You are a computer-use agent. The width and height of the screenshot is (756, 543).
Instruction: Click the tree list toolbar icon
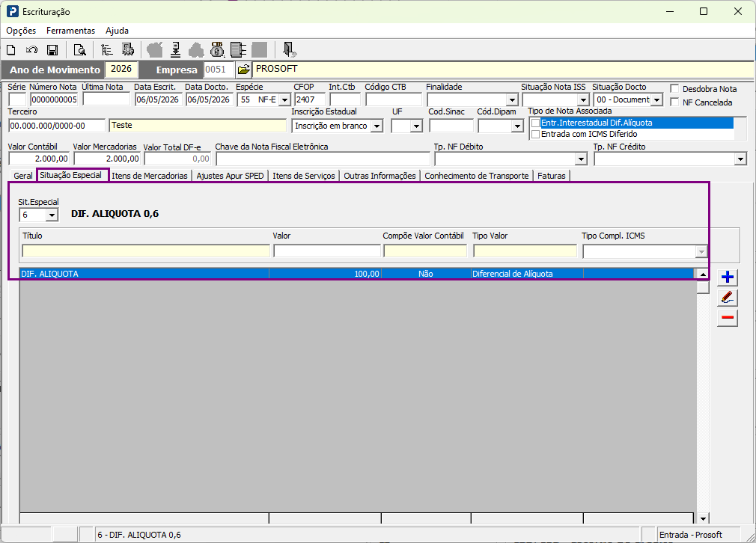point(106,49)
